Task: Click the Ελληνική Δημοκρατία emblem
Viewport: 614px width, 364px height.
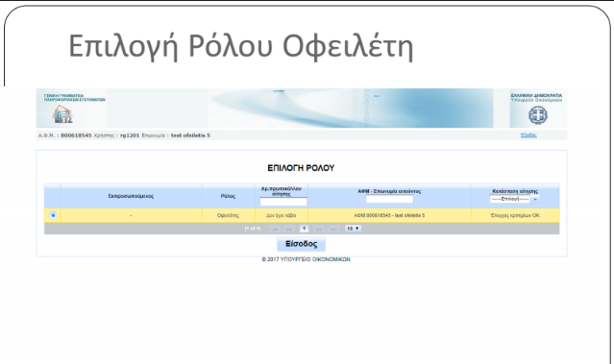Action: [538, 115]
